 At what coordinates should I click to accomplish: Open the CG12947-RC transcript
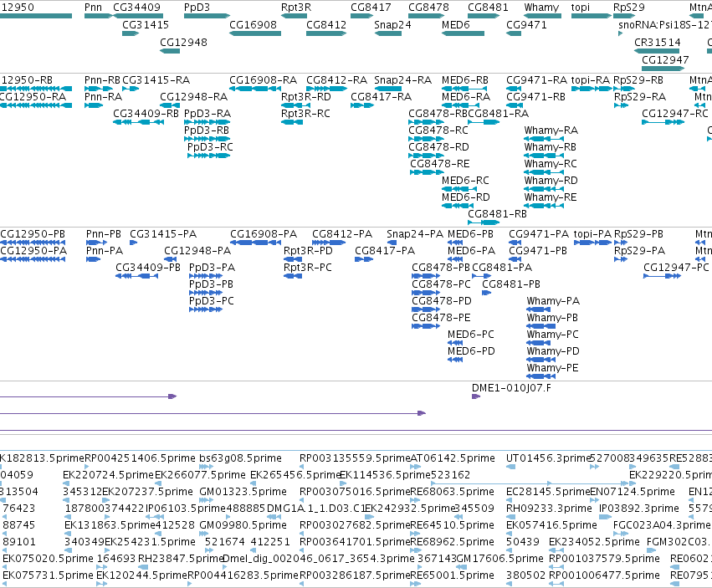pos(663,122)
